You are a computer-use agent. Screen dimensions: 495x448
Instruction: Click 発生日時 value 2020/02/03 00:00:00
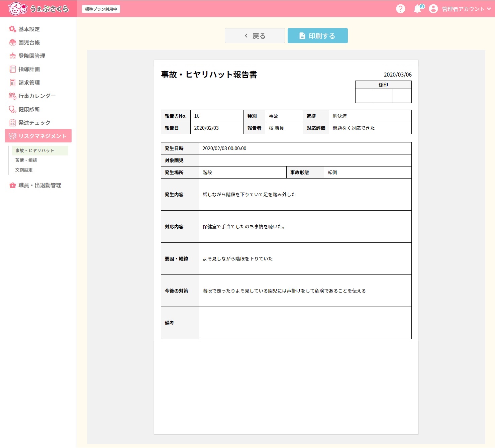(224, 148)
